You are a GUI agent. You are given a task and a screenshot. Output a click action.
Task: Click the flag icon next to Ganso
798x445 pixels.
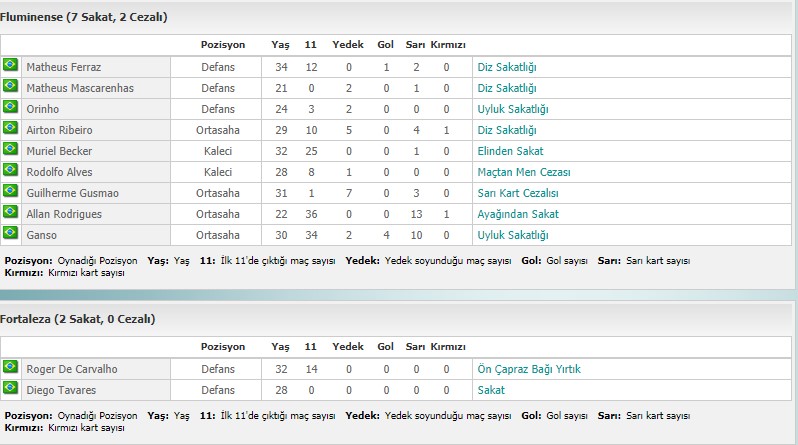[10, 233]
